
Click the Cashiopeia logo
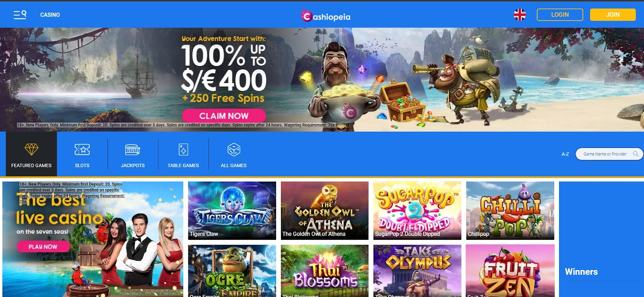tap(326, 15)
